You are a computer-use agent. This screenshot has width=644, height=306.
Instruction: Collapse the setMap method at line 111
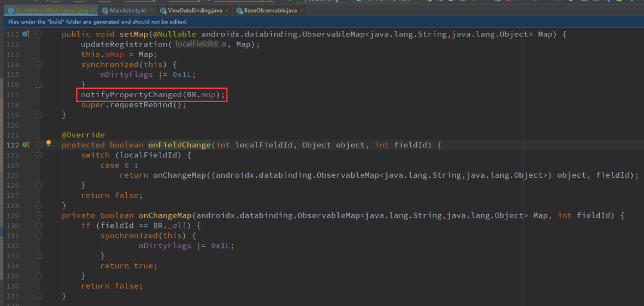click(39, 35)
